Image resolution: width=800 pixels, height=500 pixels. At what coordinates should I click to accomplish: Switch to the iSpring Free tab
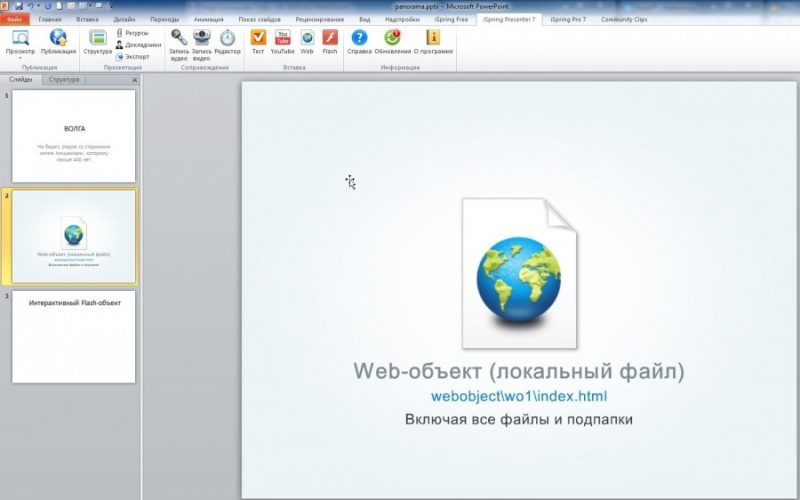(452, 19)
